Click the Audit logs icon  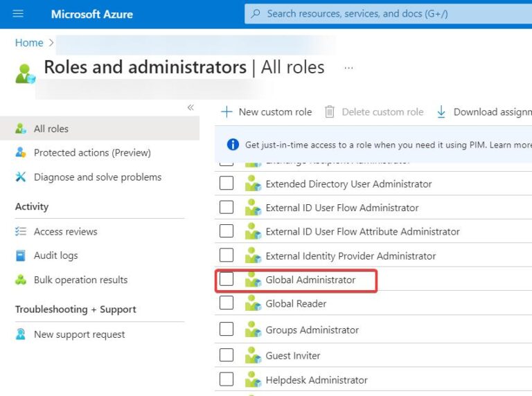pos(21,255)
